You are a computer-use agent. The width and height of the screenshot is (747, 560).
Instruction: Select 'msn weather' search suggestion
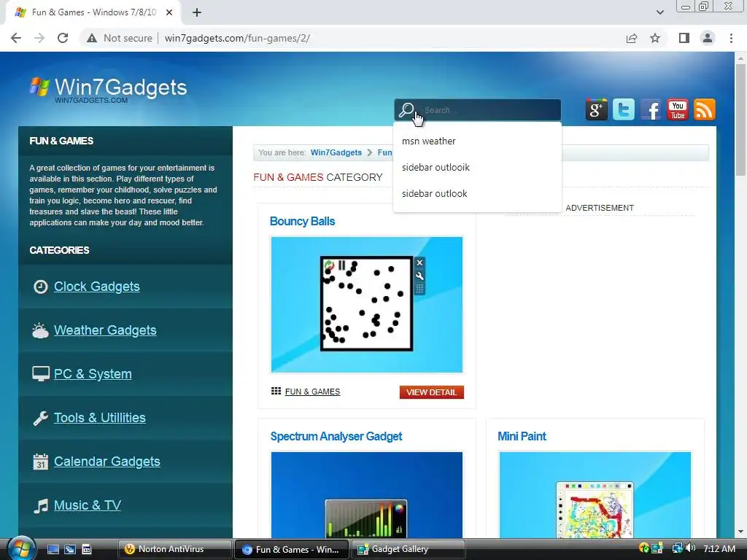pyautogui.click(x=477, y=141)
